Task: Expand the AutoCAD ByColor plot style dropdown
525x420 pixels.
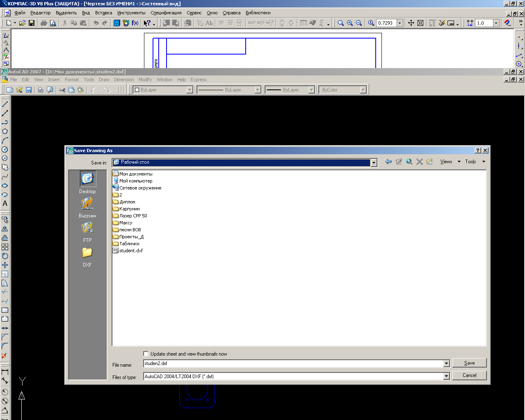Action: pyautogui.click(x=363, y=90)
